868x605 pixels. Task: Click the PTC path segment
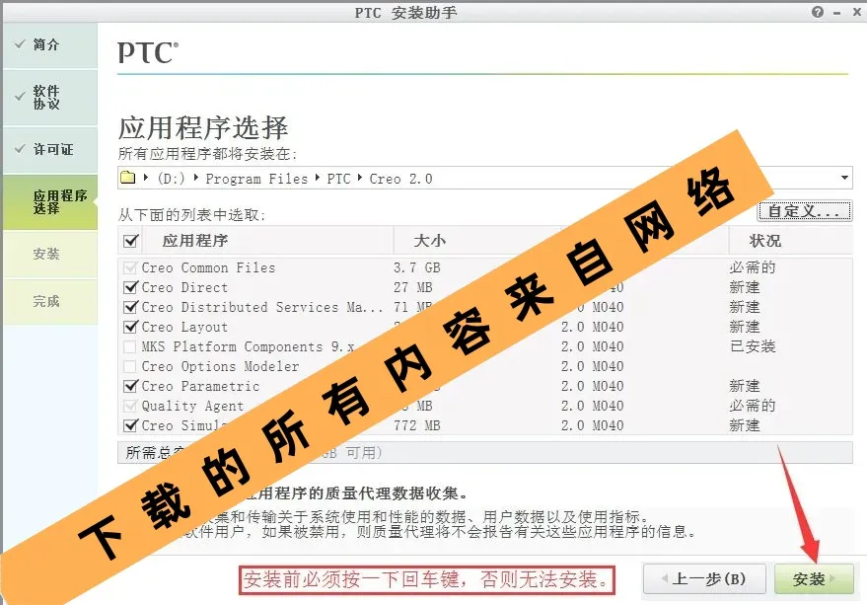tap(338, 179)
